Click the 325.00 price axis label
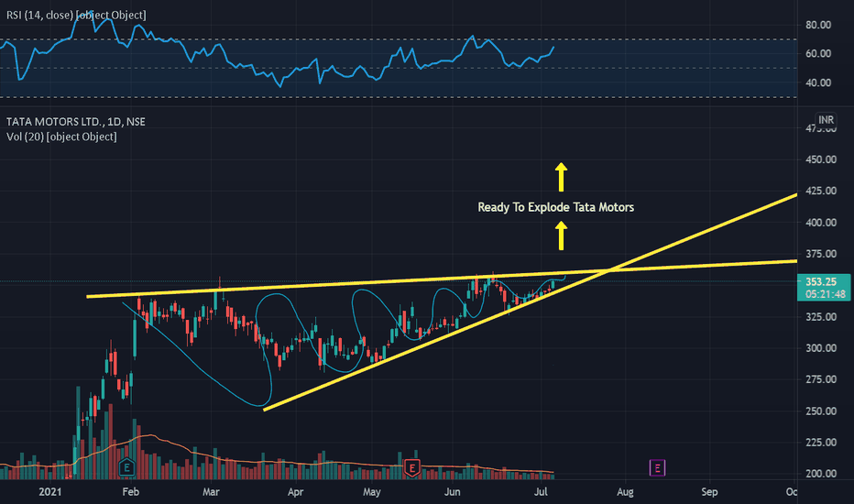The width and height of the screenshot is (854, 504). tap(821, 316)
